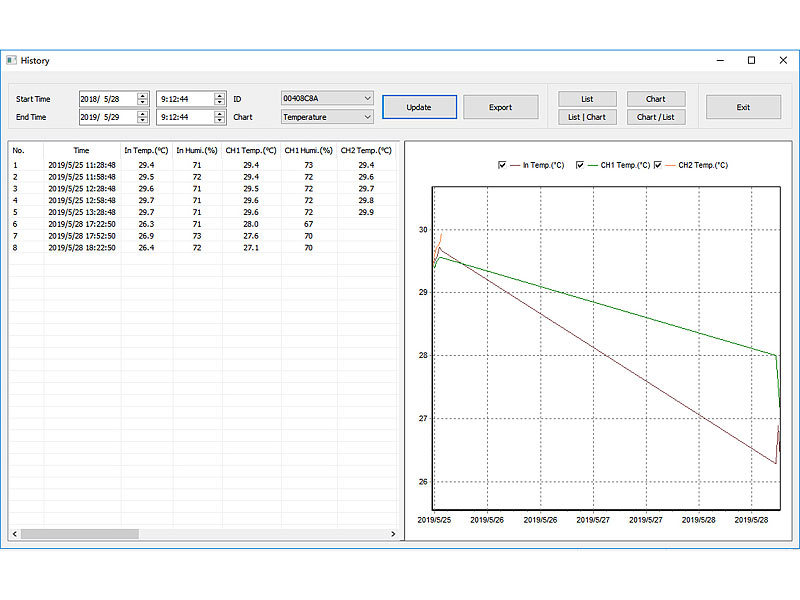Select row 2019/5/25 12:58:48
This screenshot has width=800, height=600.
203,200
